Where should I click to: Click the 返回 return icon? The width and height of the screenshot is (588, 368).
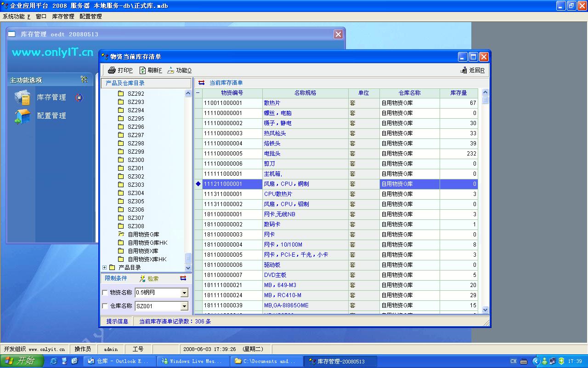point(464,70)
